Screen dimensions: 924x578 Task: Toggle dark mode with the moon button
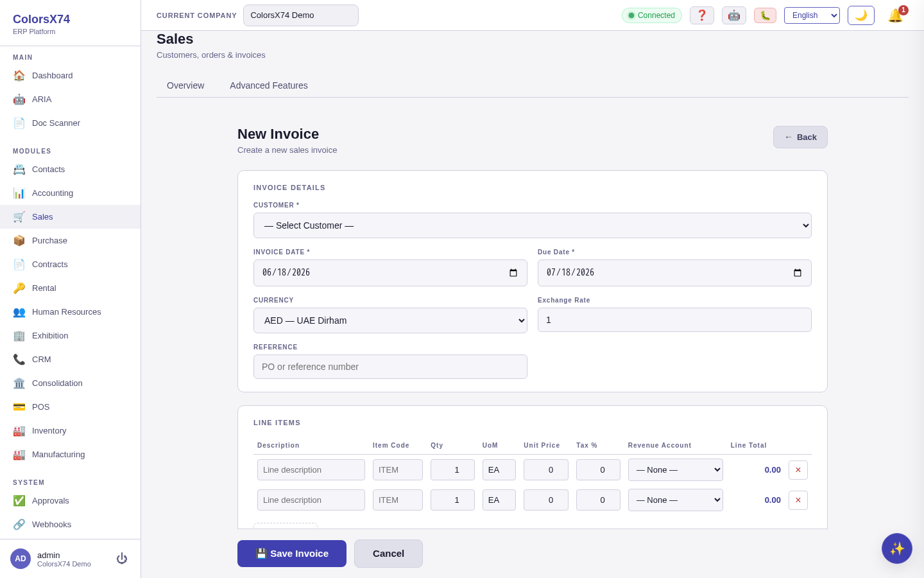861,15
